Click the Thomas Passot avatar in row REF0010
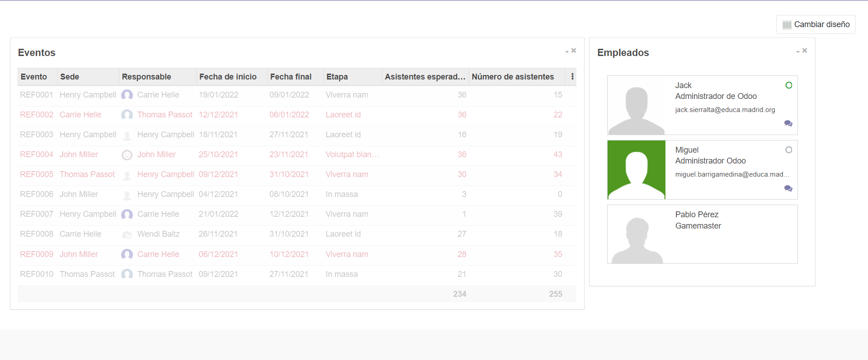The image size is (868, 360). click(x=127, y=274)
